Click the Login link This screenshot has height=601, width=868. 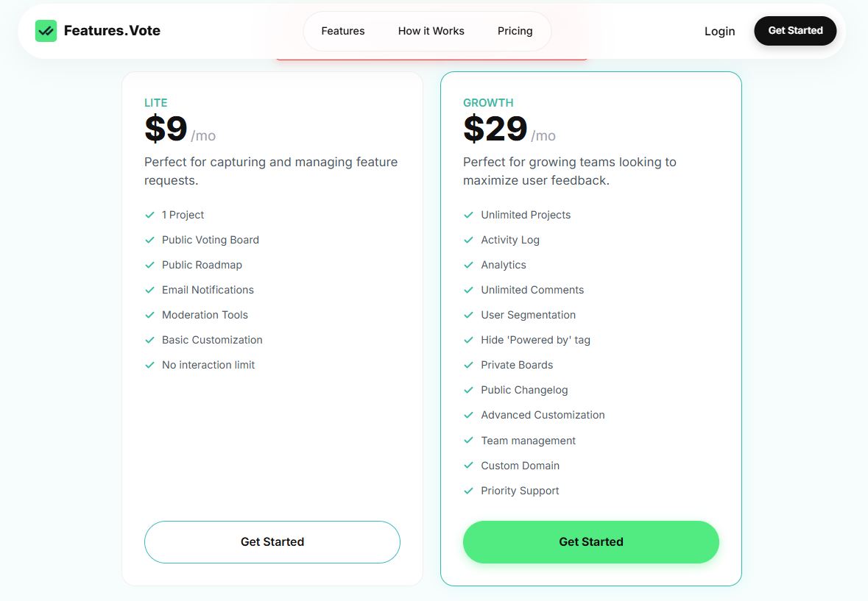point(719,31)
